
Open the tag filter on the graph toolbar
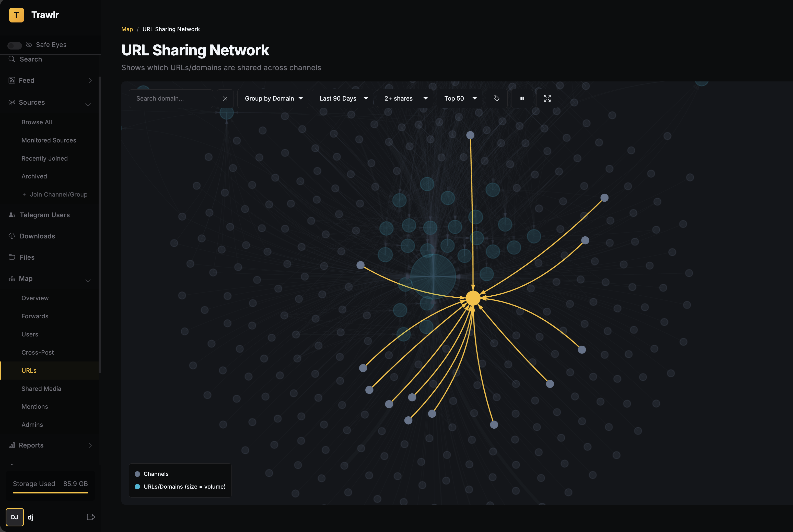point(497,98)
